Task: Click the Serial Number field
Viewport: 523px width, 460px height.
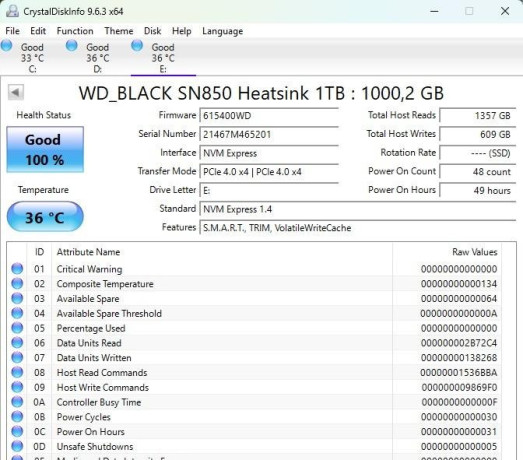Action: point(269,134)
